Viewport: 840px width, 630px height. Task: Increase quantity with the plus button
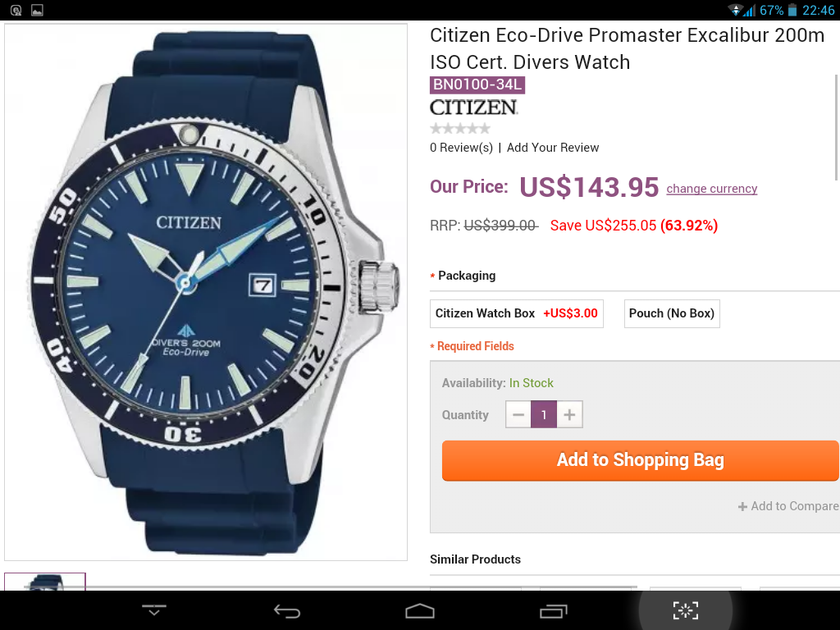click(569, 414)
